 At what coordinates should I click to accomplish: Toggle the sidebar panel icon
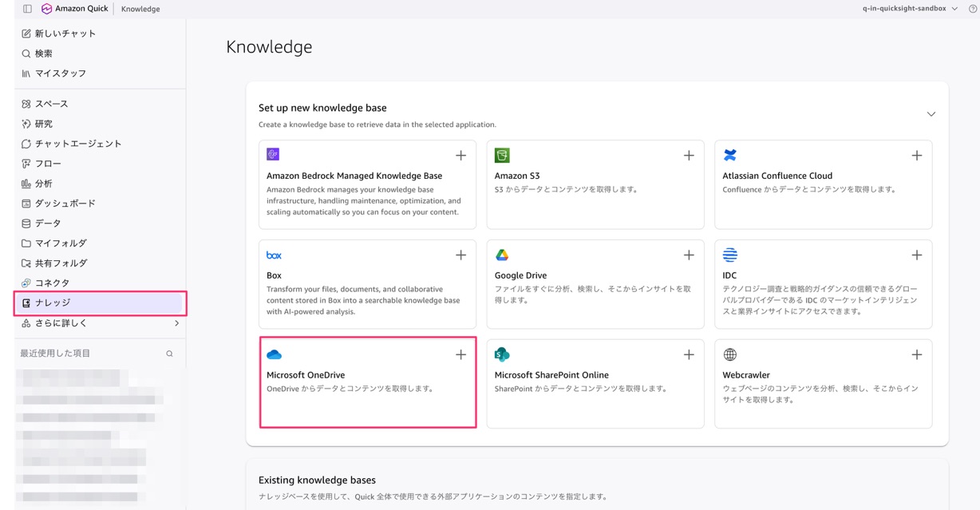click(27, 9)
